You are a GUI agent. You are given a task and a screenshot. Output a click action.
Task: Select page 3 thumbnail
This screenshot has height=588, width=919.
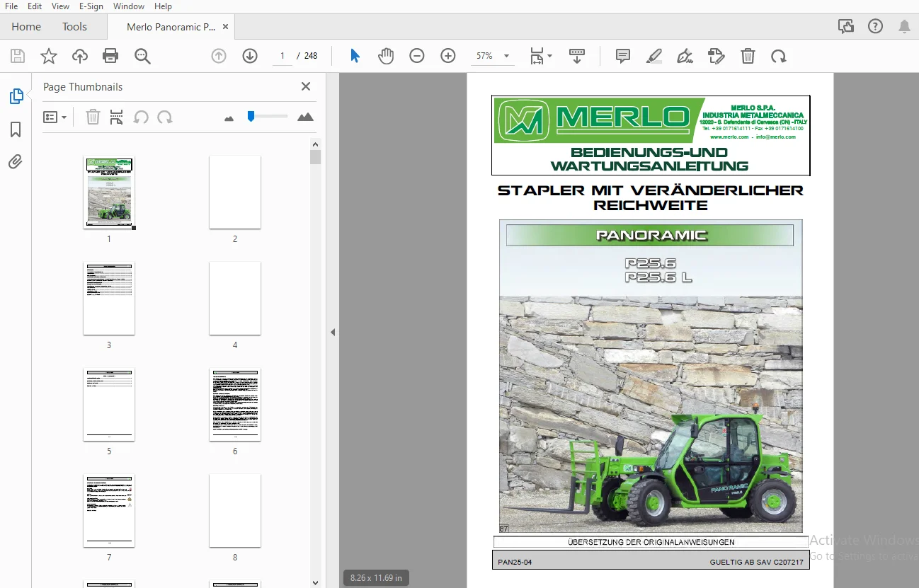[109, 299]
